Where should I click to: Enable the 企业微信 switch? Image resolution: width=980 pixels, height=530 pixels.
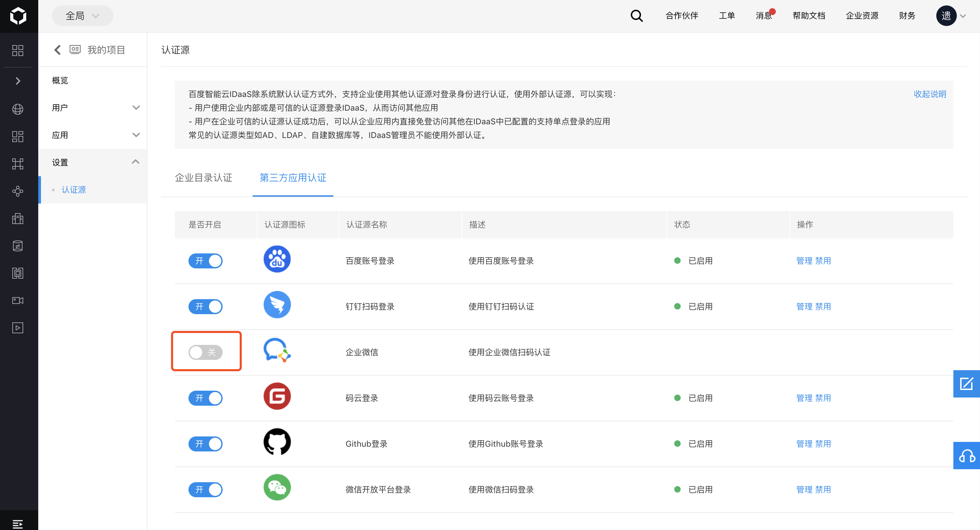pos(206,352)
